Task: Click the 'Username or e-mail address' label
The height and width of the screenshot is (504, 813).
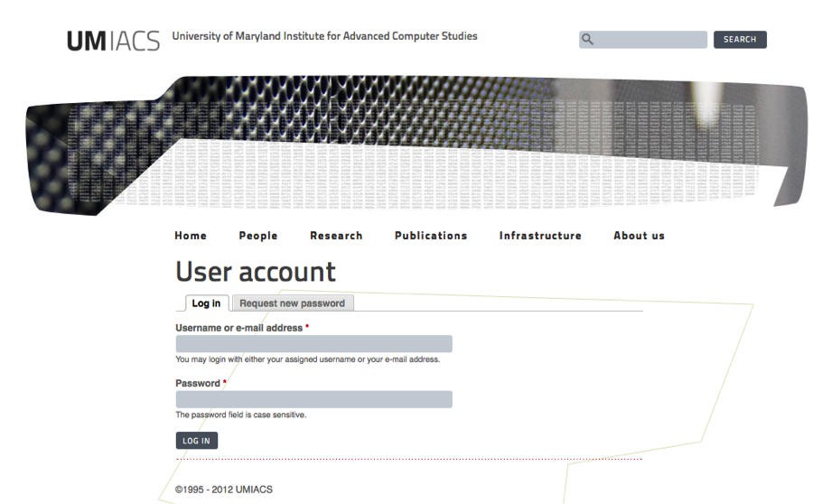Action: tap(239, 328)
